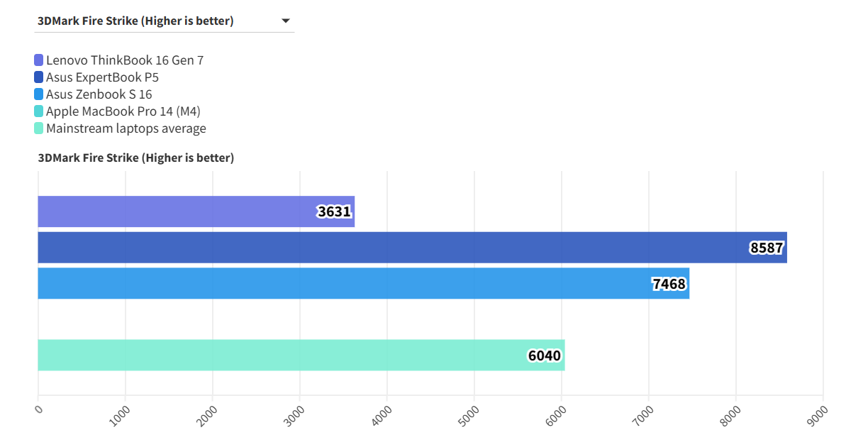Click the Asus ExpertBook P5 legend label
Viewport: 868px width, 435px height.
click(x=102, y=77)
